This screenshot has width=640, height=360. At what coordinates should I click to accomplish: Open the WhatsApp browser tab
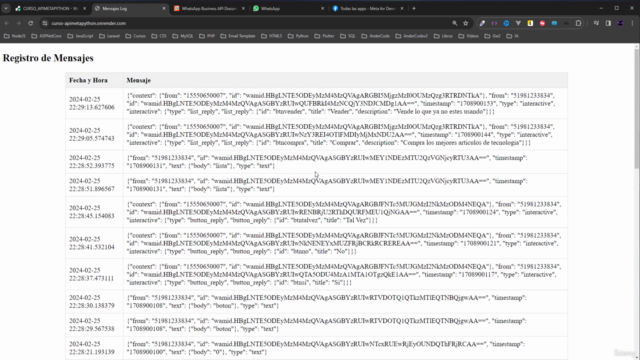click(288, 8)
